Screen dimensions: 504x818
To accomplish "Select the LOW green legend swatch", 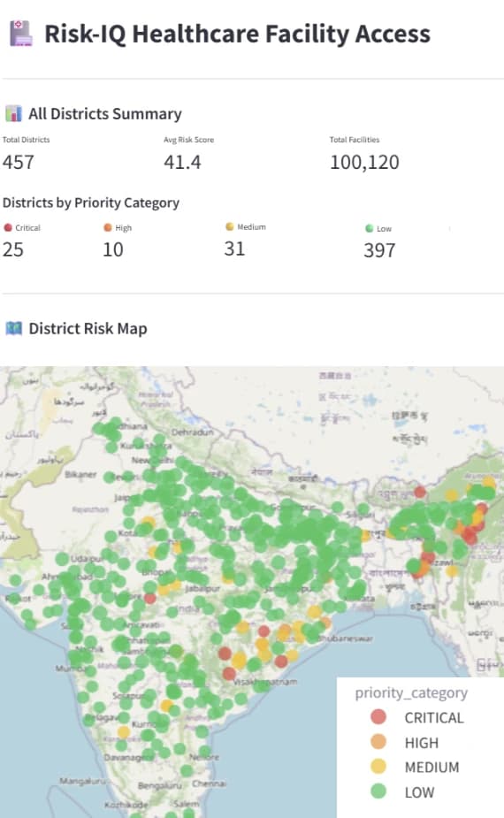I will click(x=378, y=791).
